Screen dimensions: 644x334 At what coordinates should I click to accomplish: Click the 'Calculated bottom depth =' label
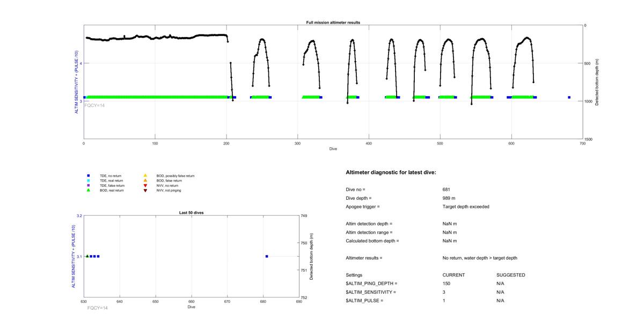[372, 241]
